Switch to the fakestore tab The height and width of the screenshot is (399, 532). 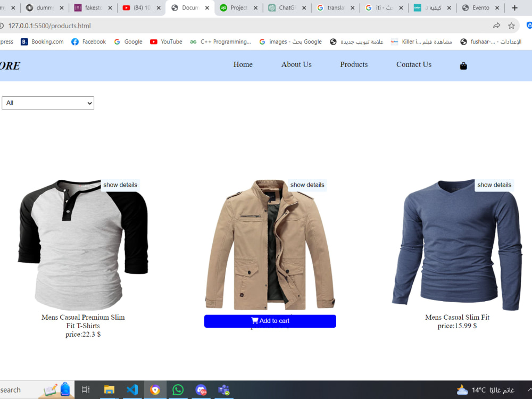pyautogui.click(x=93, y=8)
